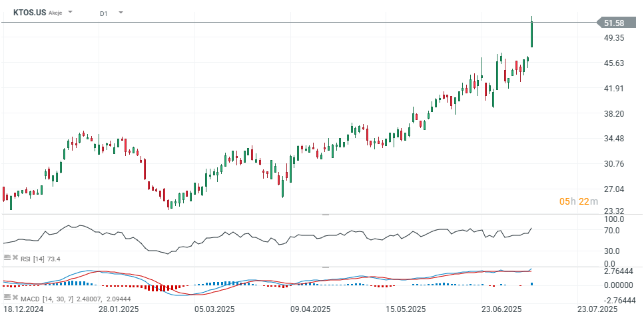Viewport: 644px width, 320px height.
Task: Click the 34.48 price axis label
Action: 614,139
